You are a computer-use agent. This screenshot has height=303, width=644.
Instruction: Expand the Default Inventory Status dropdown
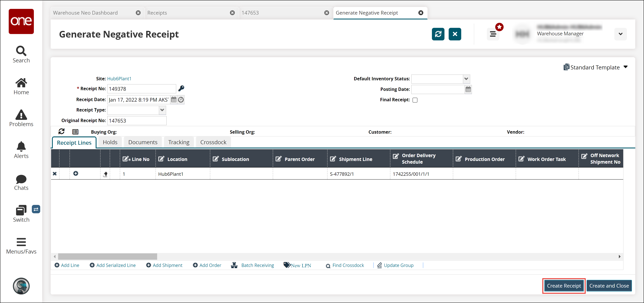coord(466,79)
